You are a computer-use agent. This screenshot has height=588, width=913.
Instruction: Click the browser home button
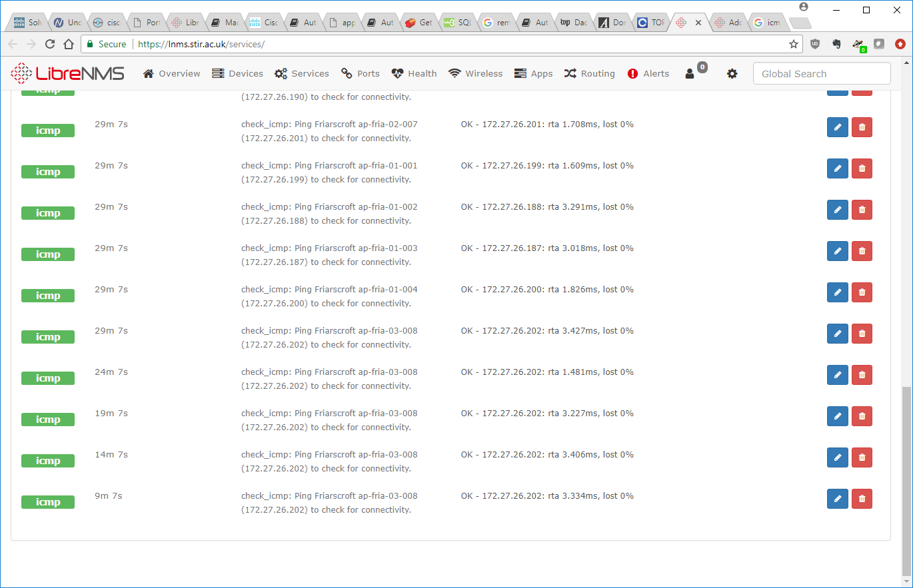(69, 43)
